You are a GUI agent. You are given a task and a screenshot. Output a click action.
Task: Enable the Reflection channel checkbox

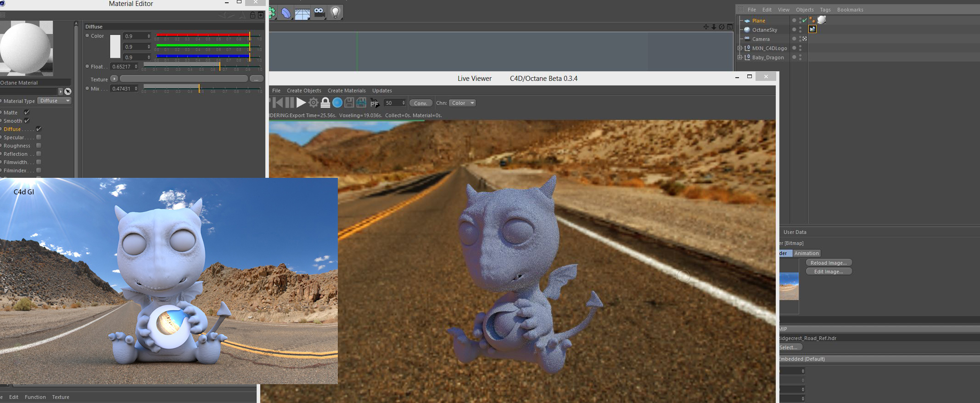pos(39,153)
